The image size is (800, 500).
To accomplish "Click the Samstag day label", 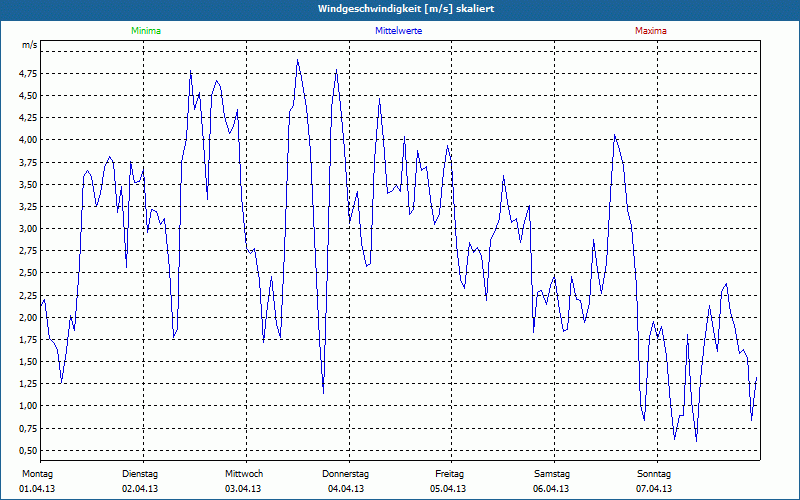I will [552, 474].
